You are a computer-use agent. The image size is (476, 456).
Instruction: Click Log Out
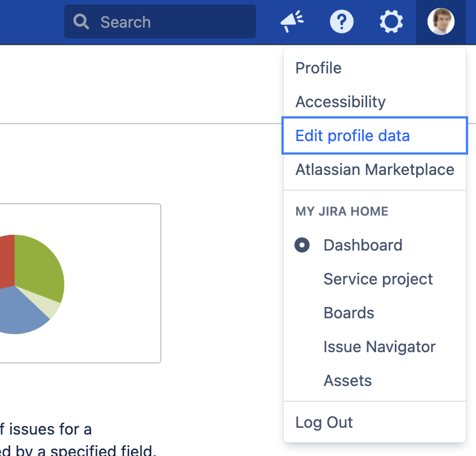(324, 423)
